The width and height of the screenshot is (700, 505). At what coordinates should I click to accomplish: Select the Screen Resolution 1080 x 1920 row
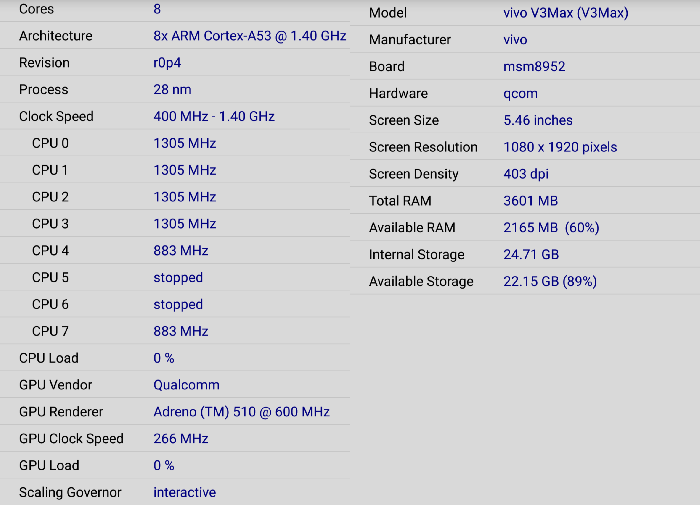tap(525, 146)
